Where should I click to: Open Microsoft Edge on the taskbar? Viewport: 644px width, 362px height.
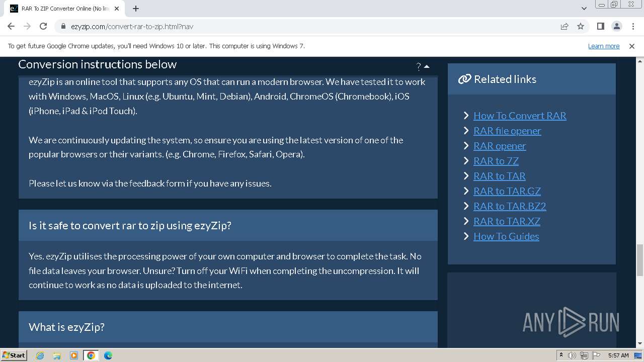[108, 355]
